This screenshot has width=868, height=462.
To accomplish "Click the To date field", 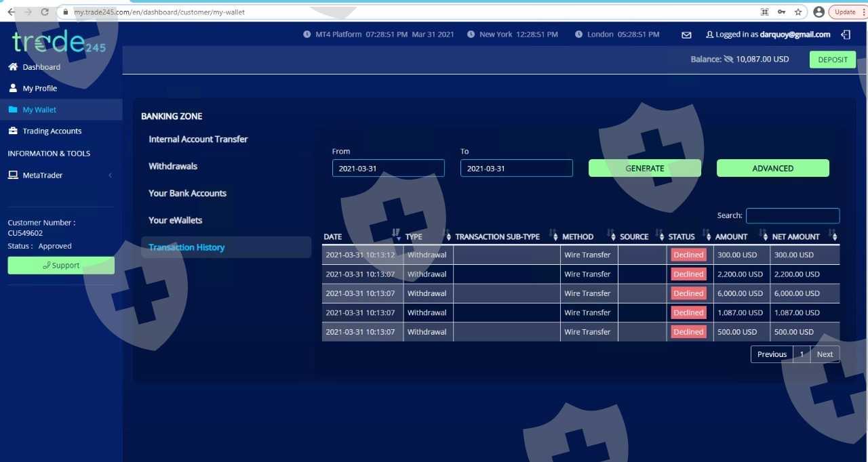I will 517,168.
